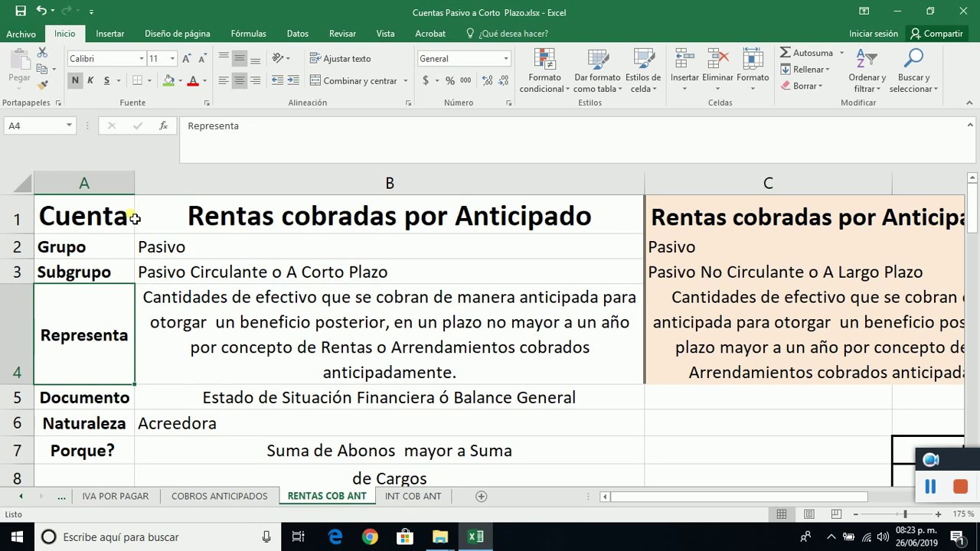Open Combinar y centrar dropdown arrow

[x=405, y=80]
